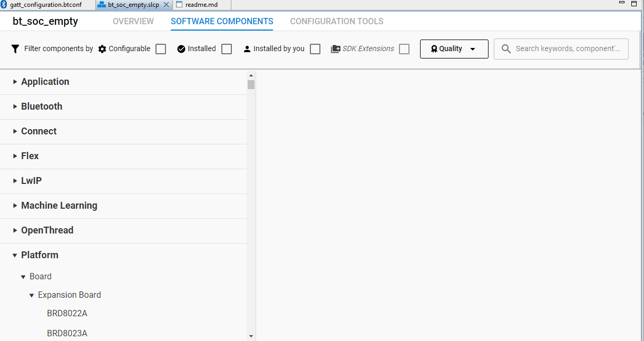644x341 pixels.
Task: Click the SDK Extensions icon
Action: (336, 48)
